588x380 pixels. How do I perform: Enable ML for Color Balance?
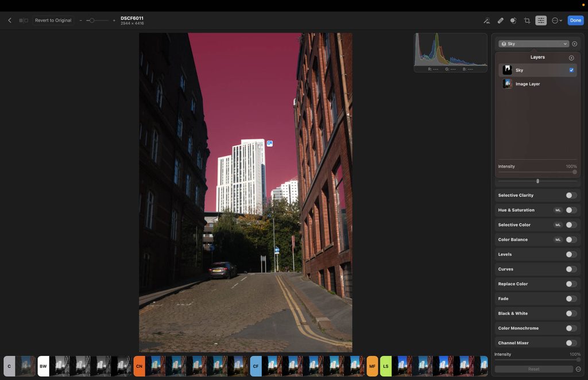558,239
